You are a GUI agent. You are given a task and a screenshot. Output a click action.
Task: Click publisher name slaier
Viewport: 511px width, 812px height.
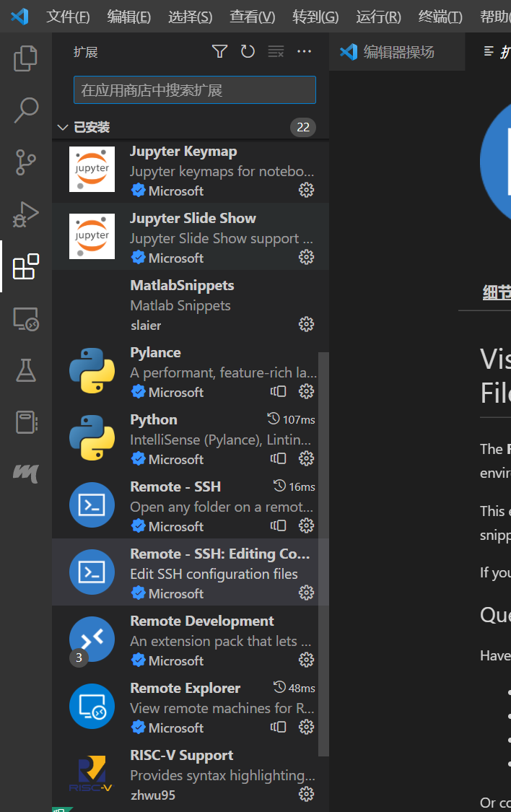tap(146, 326)
